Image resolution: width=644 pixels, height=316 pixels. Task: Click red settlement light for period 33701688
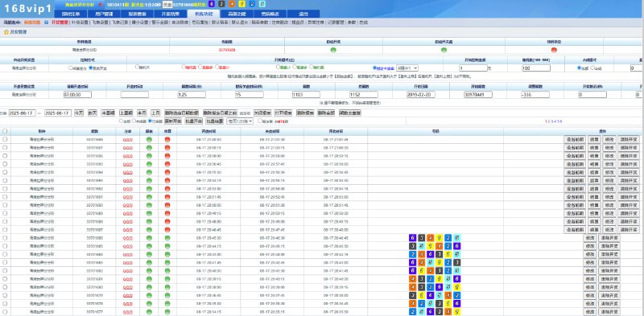pos(167,140)
